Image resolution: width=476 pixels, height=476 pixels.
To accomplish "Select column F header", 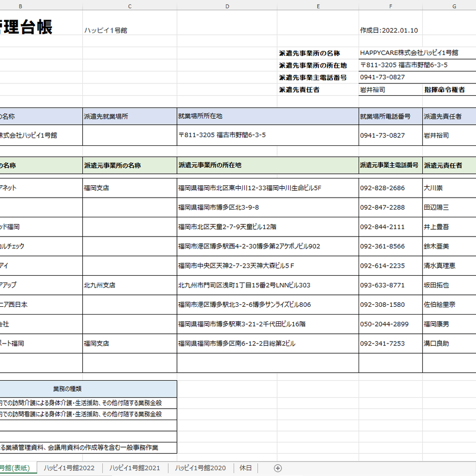I will 391,6.
